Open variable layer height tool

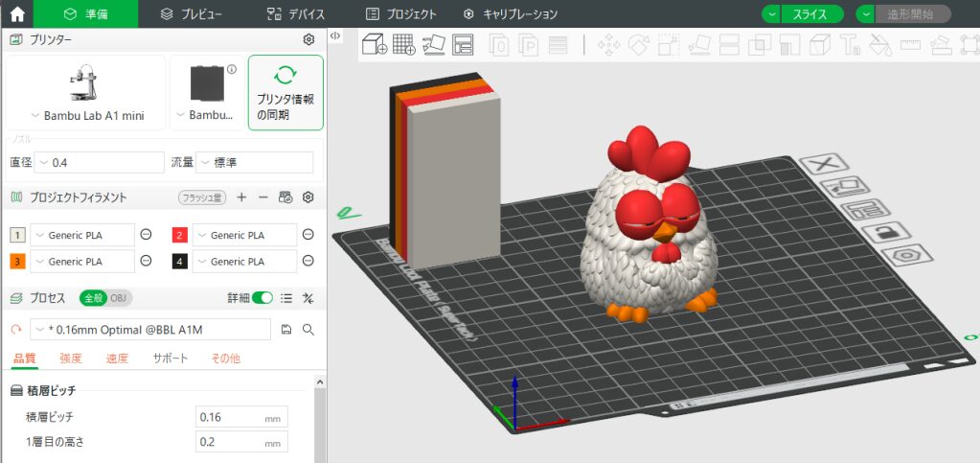coord(558,45)
